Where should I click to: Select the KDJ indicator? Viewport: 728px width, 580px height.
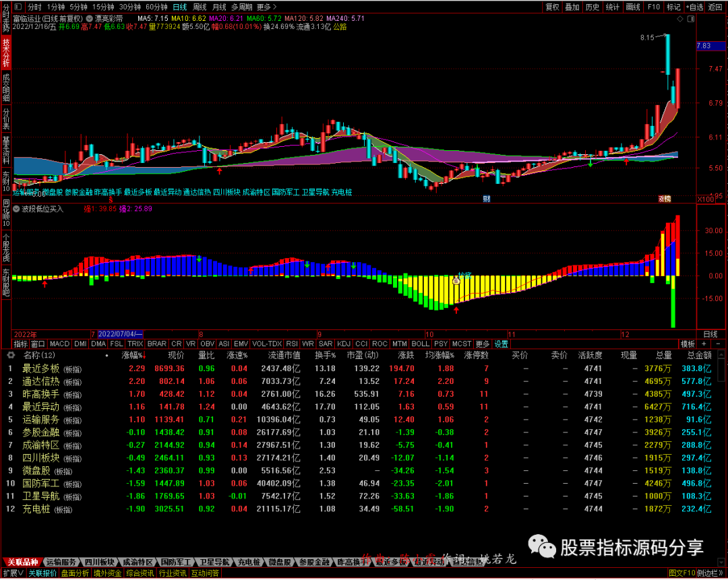(344, 344)
